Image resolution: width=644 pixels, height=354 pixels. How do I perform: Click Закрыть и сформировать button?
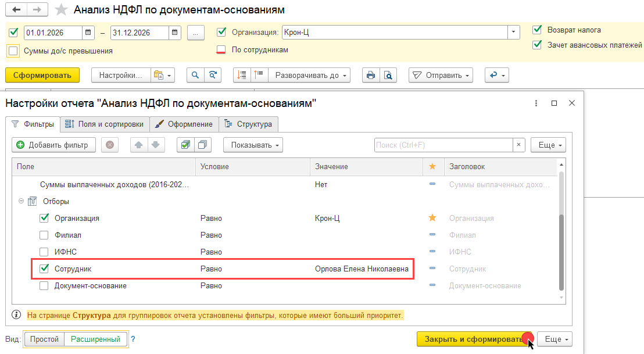(x=474, y=339)
